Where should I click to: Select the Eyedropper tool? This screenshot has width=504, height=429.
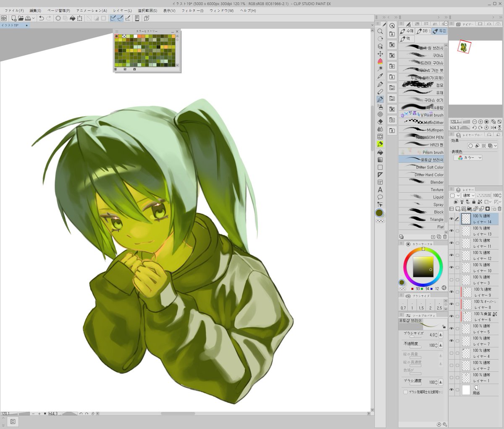click(x=380, y=76)
